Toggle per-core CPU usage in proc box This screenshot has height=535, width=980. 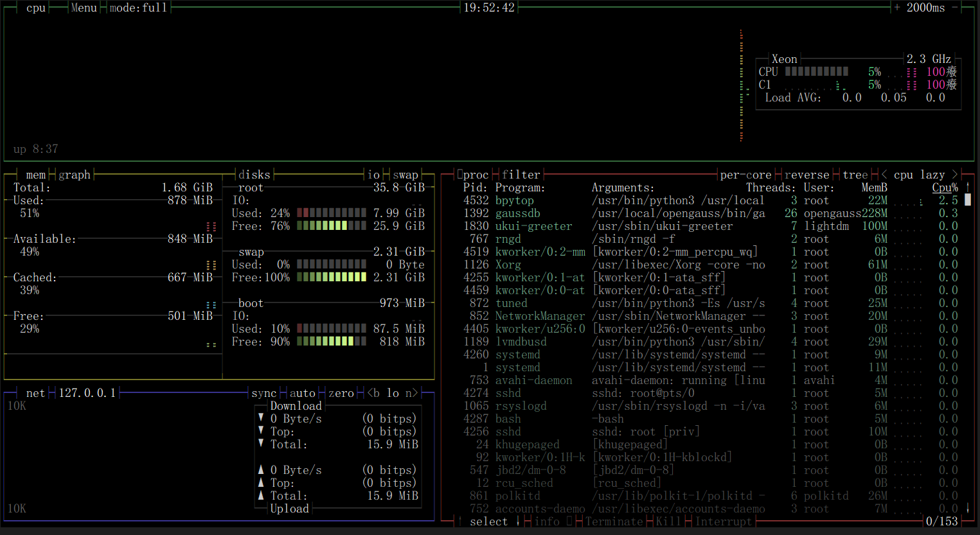click(x=746, y=175)
